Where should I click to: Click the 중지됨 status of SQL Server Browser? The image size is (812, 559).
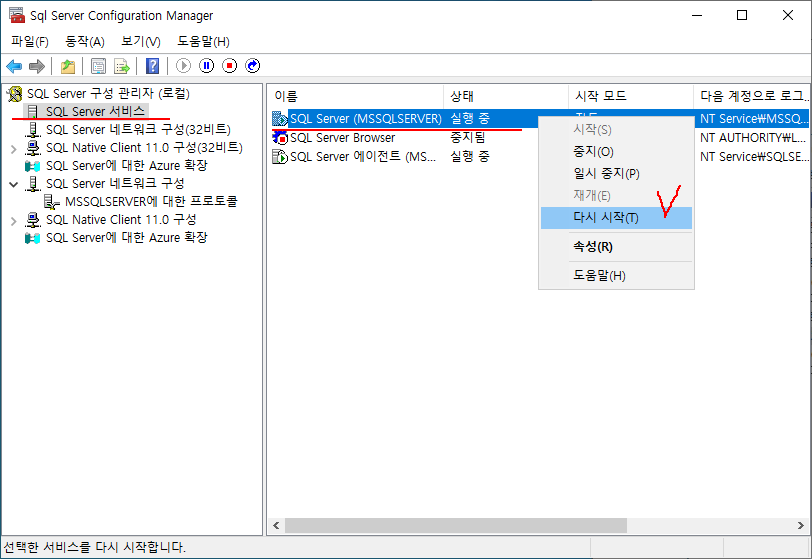pos(468,138)
